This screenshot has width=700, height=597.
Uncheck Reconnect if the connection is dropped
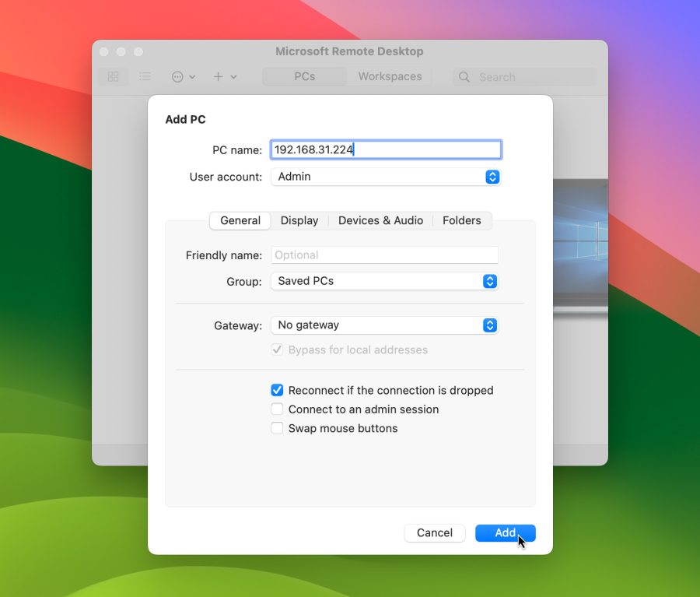(277, 390)
